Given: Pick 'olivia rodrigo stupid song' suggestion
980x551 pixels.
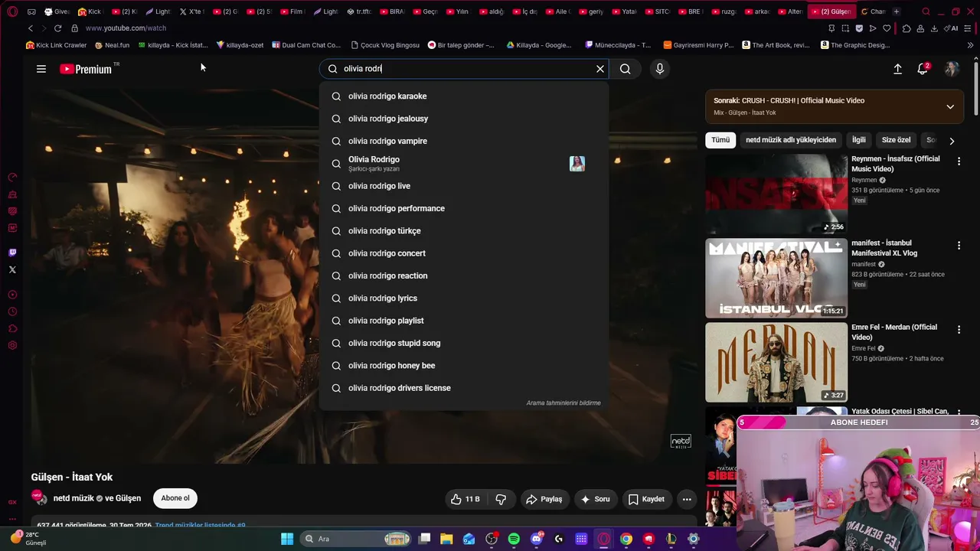Looking at the screenshot, I should coord(464,343).
